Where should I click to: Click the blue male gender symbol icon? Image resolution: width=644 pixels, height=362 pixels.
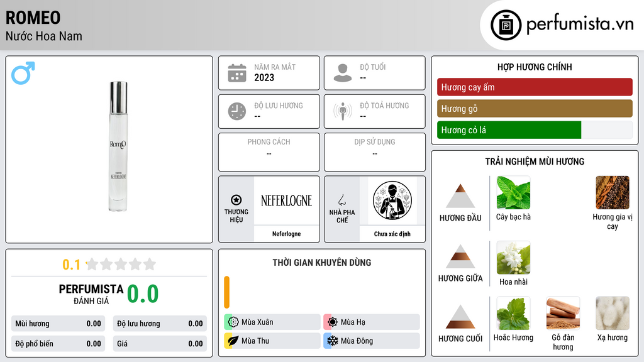(x=23, y=73)
